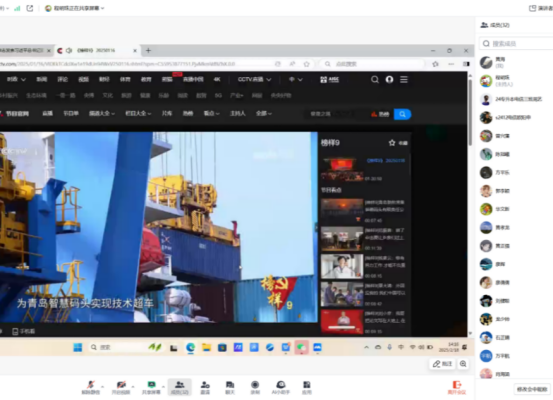Add page to favorites via address bar star

point(306,64)
